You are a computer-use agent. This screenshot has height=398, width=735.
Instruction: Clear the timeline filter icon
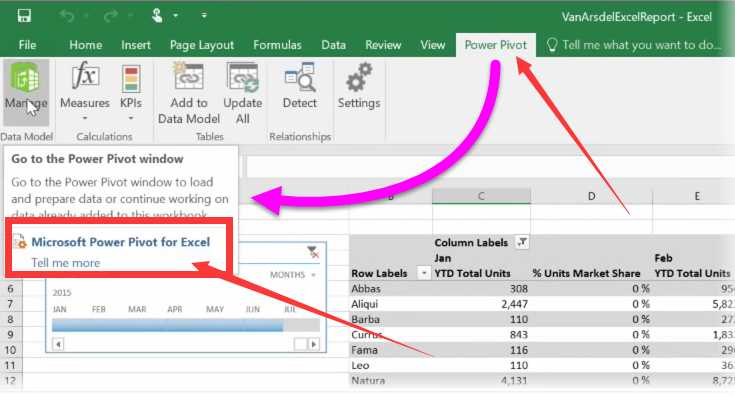(313, 252)
